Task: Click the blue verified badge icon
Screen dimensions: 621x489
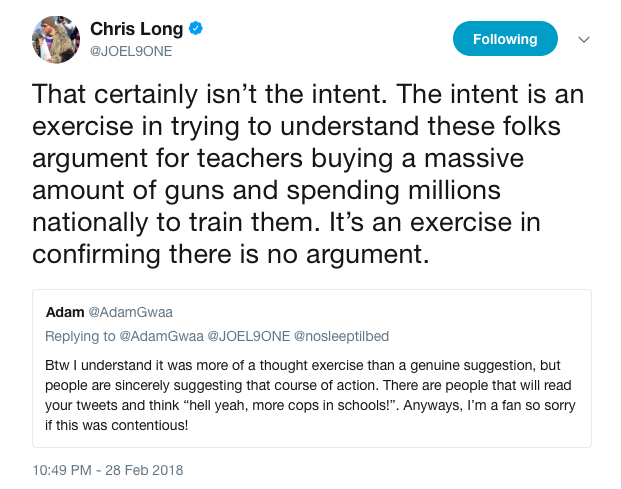Action: pyautogui.click(x=196, y=29)
